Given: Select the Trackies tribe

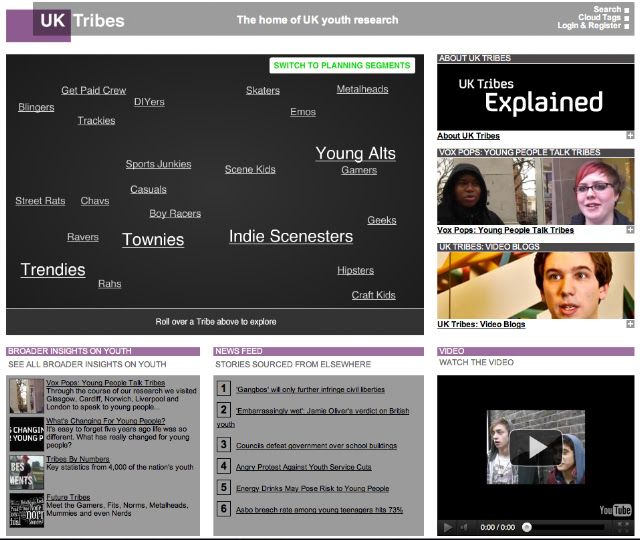Looking at the screenshot, I should (96, 120).
